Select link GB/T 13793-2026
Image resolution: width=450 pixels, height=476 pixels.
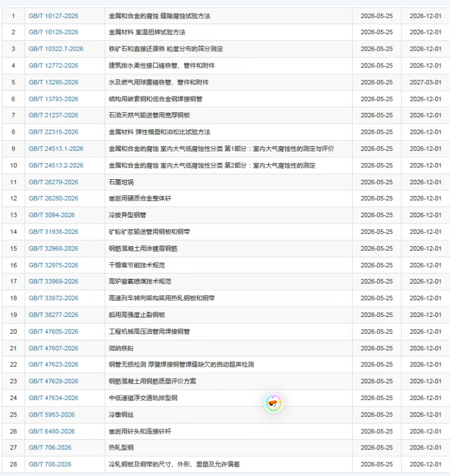click(x=54, y=99)
